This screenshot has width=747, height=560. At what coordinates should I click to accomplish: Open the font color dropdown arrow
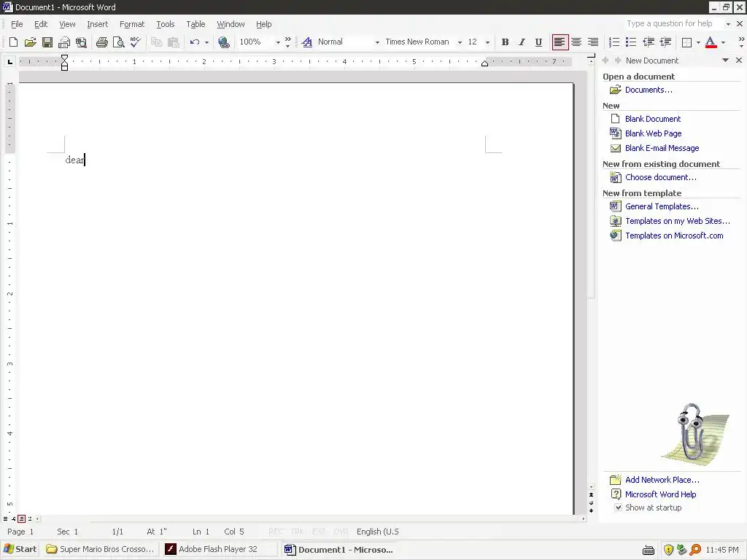(x=723, y=42)
